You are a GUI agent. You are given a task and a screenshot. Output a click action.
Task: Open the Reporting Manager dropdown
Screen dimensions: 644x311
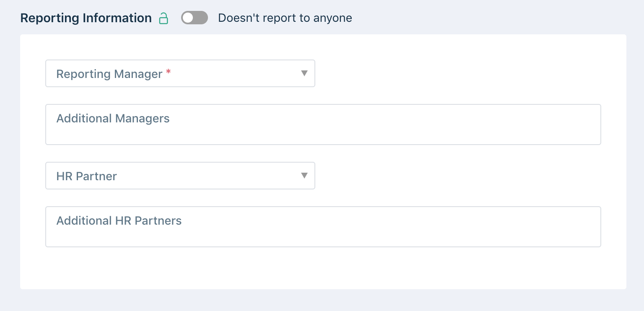[x=180, y=73]
